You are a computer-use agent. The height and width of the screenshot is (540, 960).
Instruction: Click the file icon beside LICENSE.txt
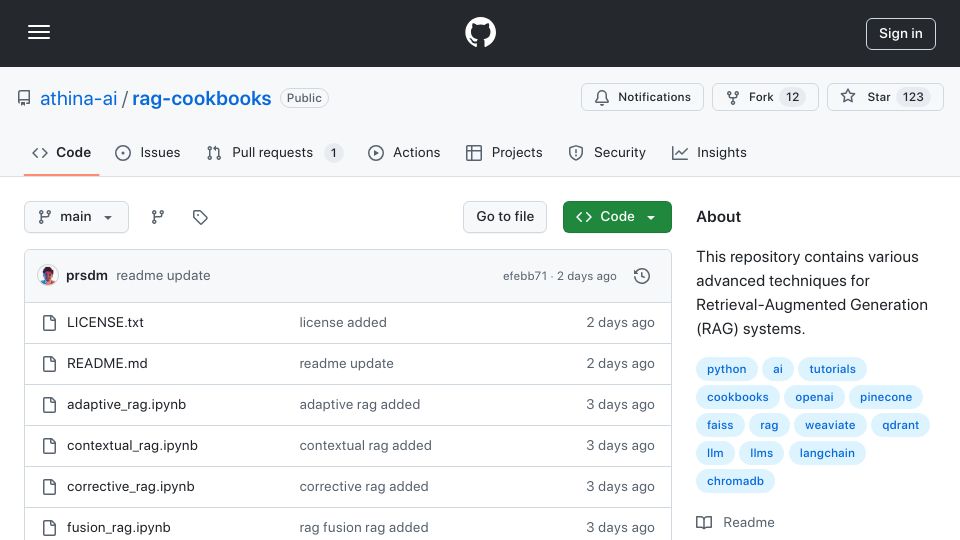point(50,323)
